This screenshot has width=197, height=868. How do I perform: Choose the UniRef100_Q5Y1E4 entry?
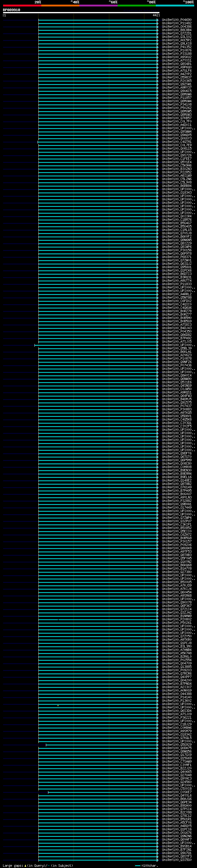[x=176, y=162]
